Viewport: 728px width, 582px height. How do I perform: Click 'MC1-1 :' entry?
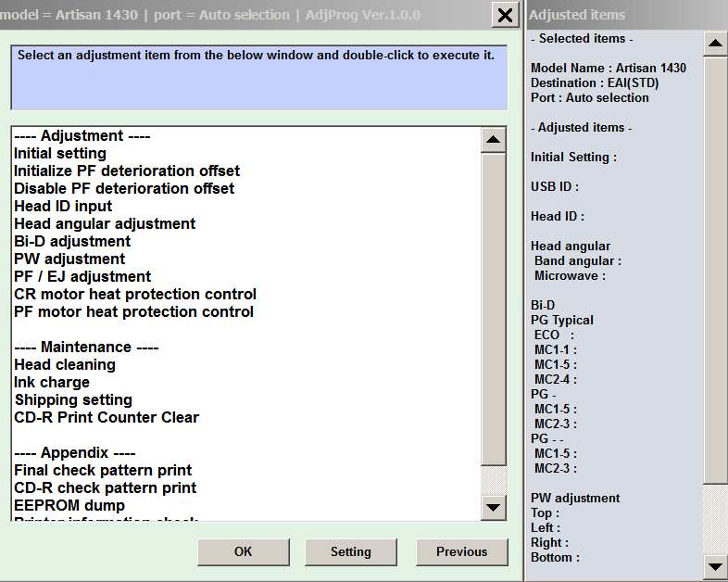point(556,350)
